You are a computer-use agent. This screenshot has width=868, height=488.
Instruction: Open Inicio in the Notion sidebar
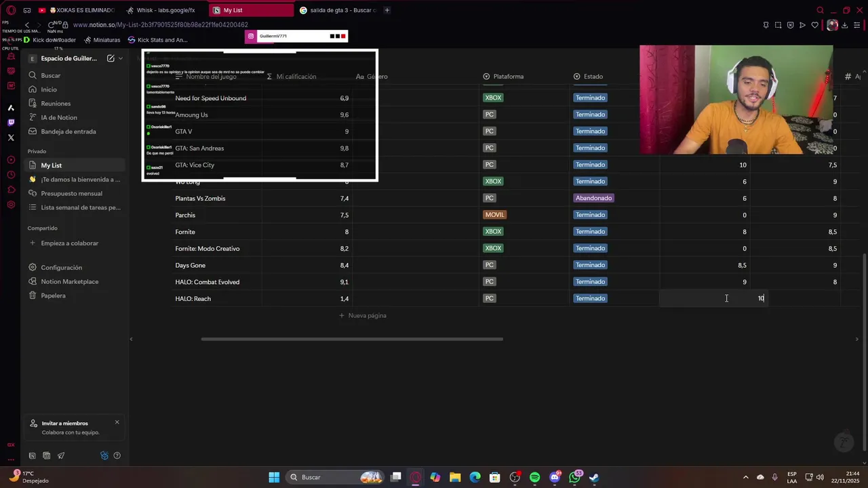pyautogui.click(x=75, y=89)
